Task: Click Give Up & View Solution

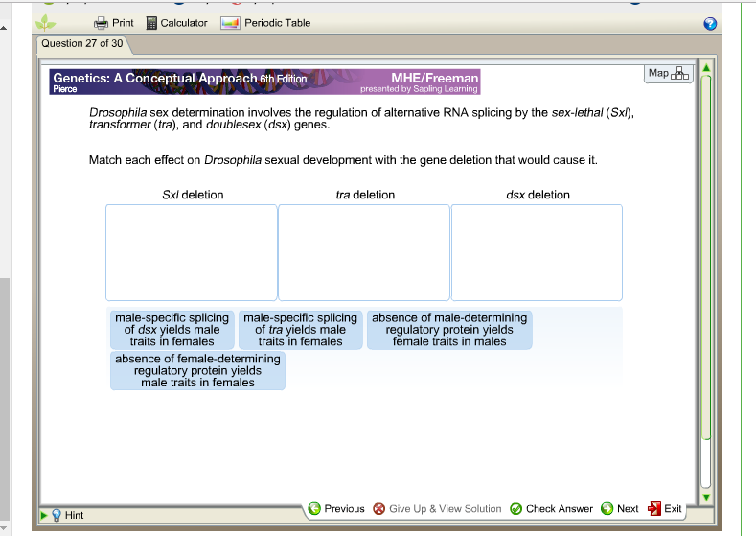Action: click(437, 508)
